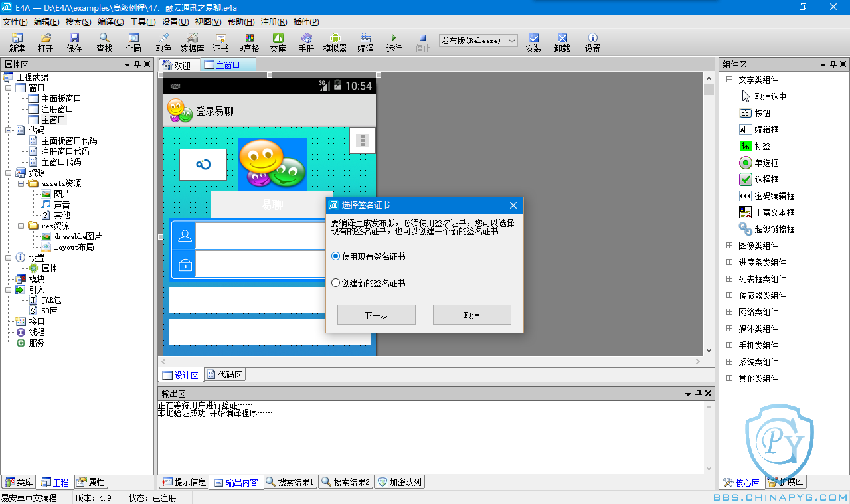The image size is (850, 504).
Task: Switch to the 搜索结果1 tab
Action: coord(290,483)
